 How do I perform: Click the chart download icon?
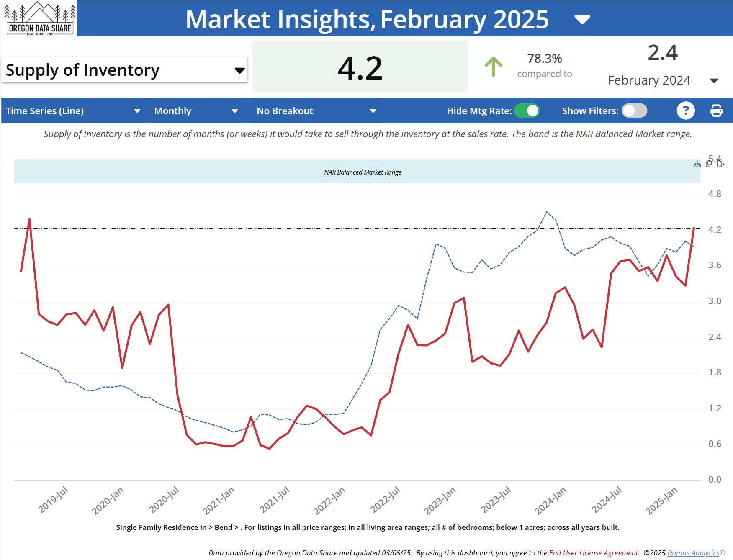(697, 164)
